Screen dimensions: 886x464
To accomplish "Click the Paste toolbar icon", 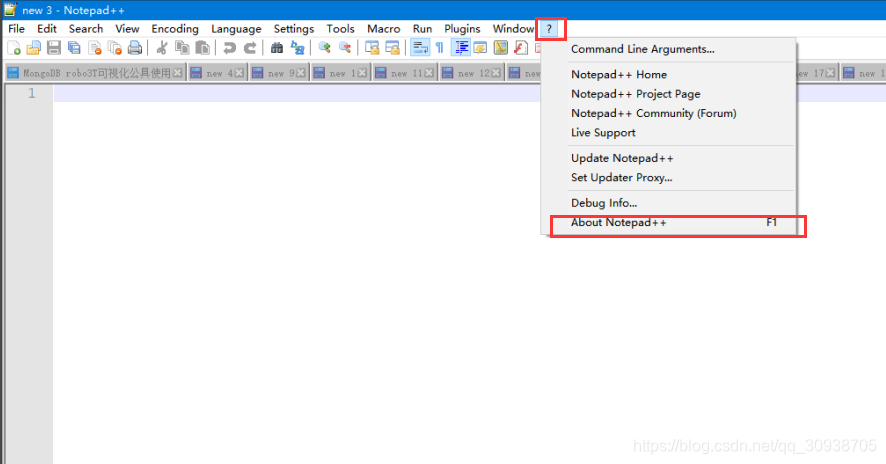I will pyautogui.click(x=202, y=48).
